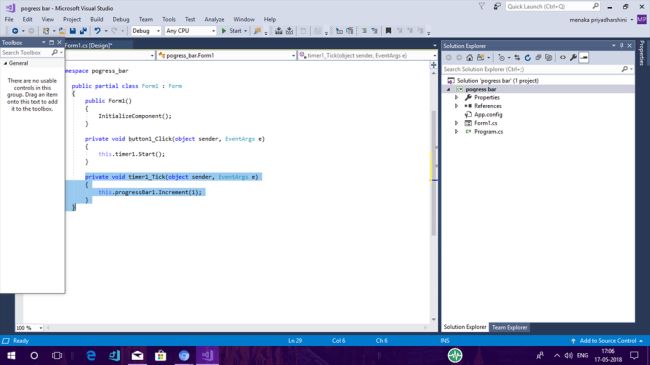Screen dimensions: 650x365
Task: Refresh the Solution Explorer tree
Action: pos(528,58)
